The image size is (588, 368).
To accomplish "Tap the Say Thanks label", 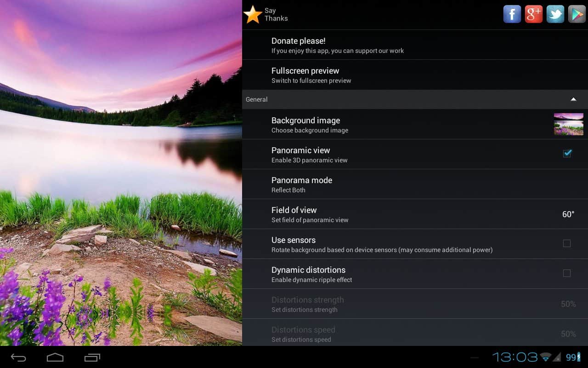I will [x=276, y=15].
